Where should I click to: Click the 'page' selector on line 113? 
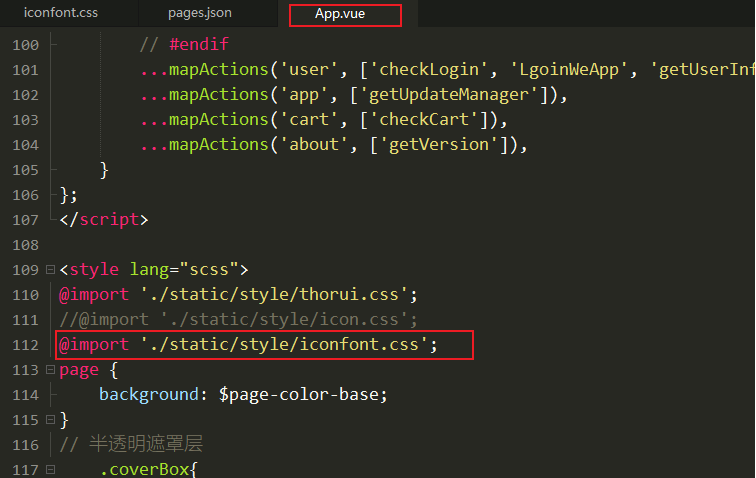[x=79, y=370]
